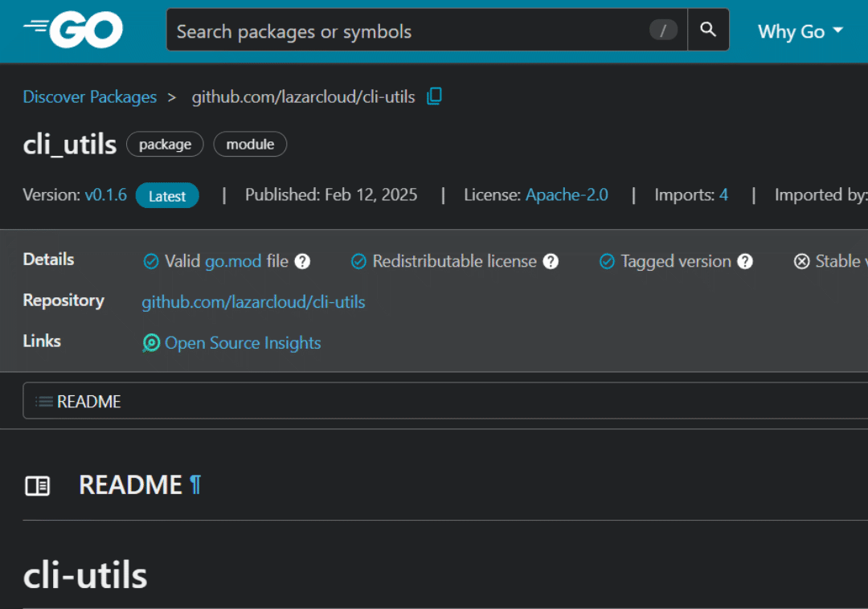Click the README book icon
Image resolution: width=868 pixels, height=609 pixels.
pos(37,485)
